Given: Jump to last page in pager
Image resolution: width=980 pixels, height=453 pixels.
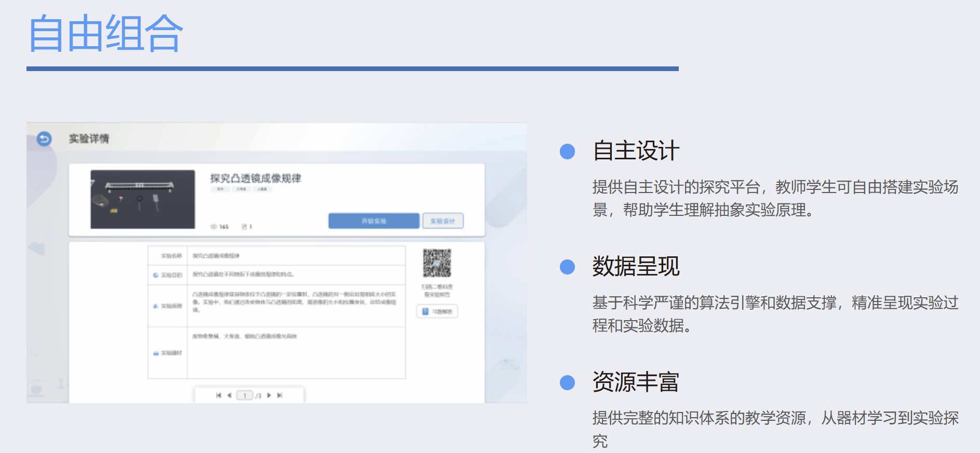Looking at the screenshot, I should click(x=280, y=395).
